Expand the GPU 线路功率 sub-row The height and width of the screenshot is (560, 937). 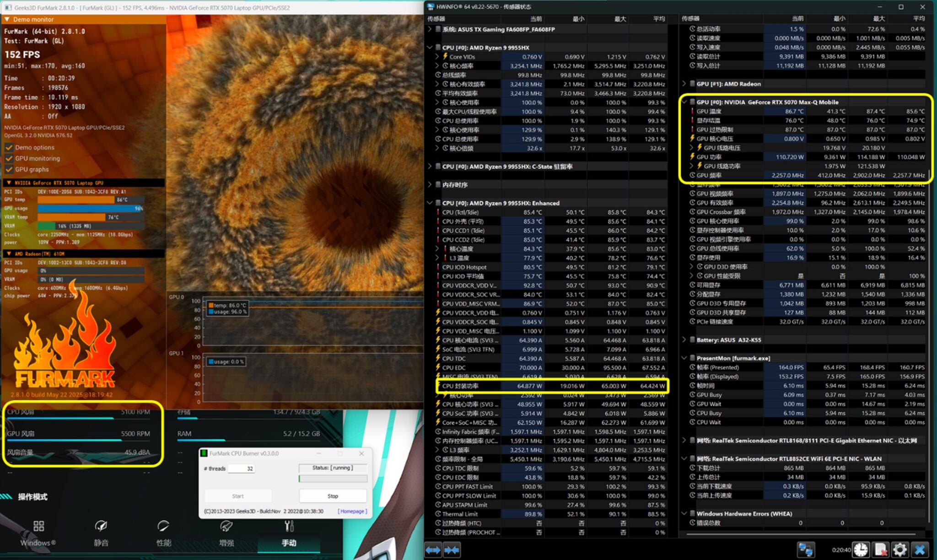pyautogui.click(x=691, y=166)
